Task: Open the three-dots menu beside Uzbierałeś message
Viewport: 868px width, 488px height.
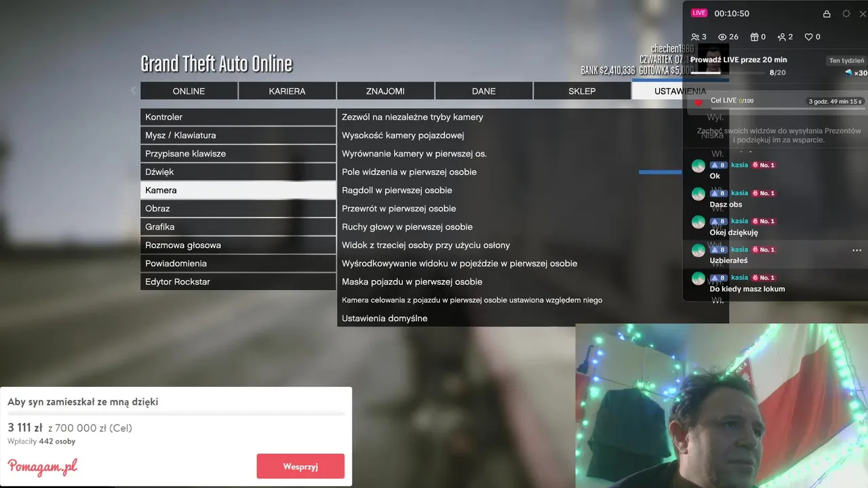Action: coord(856,250)
